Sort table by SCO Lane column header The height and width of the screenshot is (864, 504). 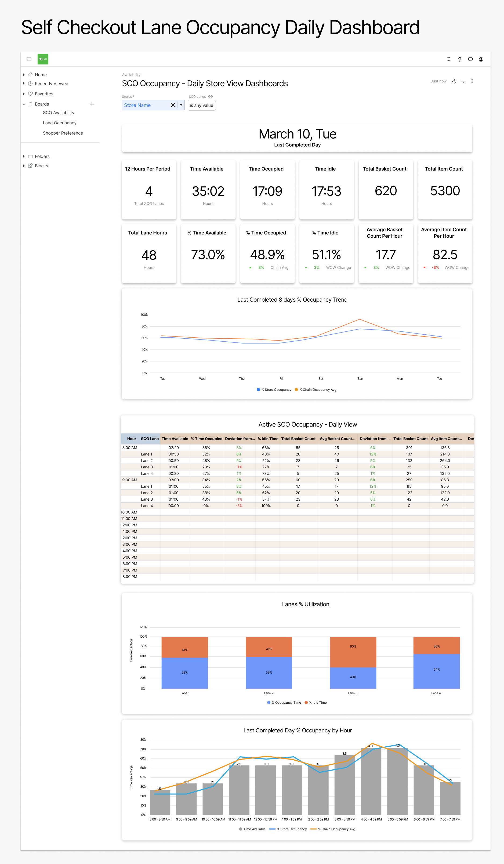[150, 439]
